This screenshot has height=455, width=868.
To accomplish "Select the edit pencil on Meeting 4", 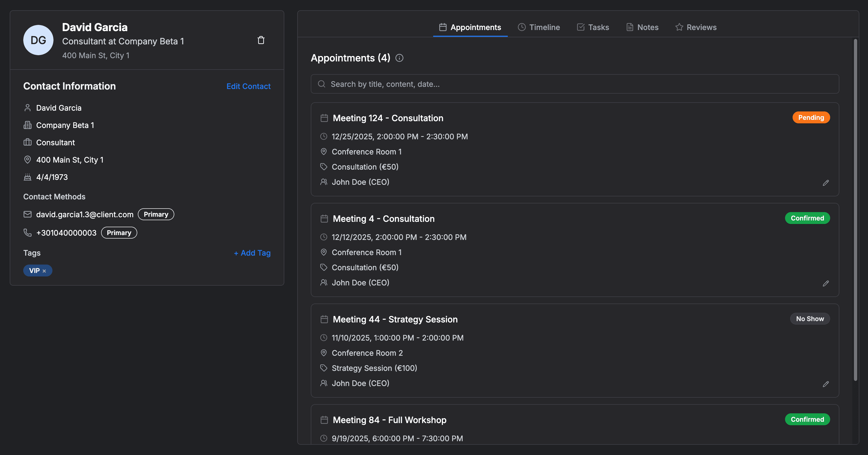I will click(x=826, y=283).
